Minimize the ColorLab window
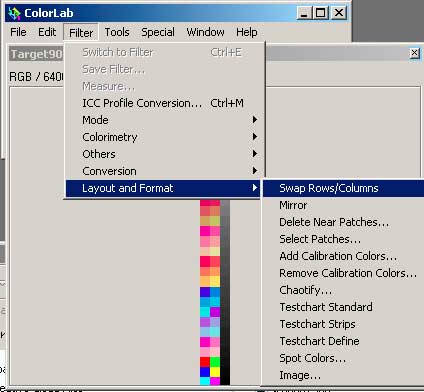Image resolution: width=424 pixels, height=392 pixels. 304,13
